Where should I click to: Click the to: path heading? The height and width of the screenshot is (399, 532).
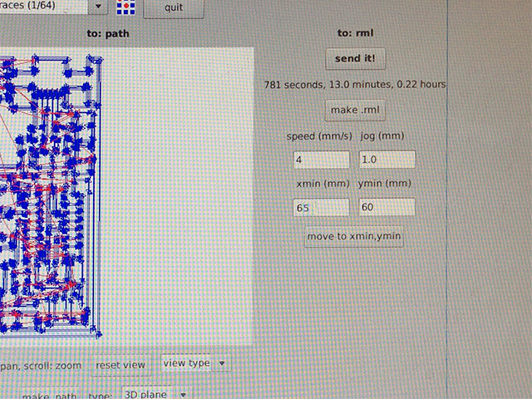click(108, 33)
